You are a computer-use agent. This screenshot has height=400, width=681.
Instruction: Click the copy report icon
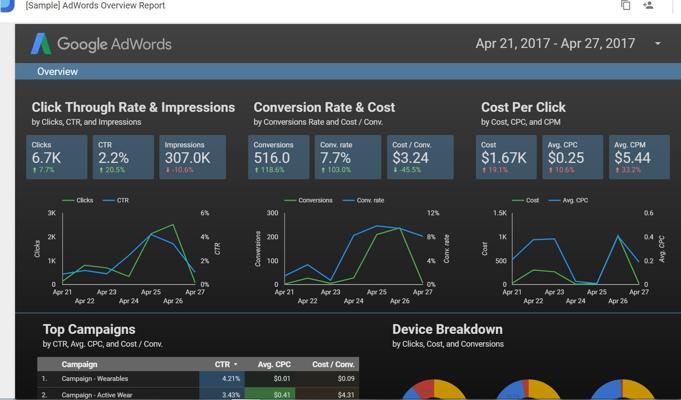(x=625, y=6)
